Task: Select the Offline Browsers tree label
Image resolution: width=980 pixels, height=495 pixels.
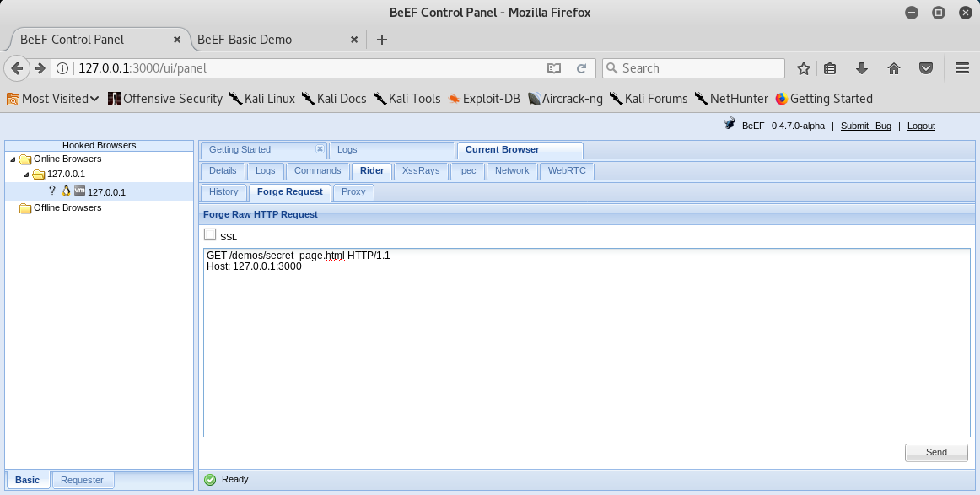Action: pyautogui.click(x=67, y=208)
